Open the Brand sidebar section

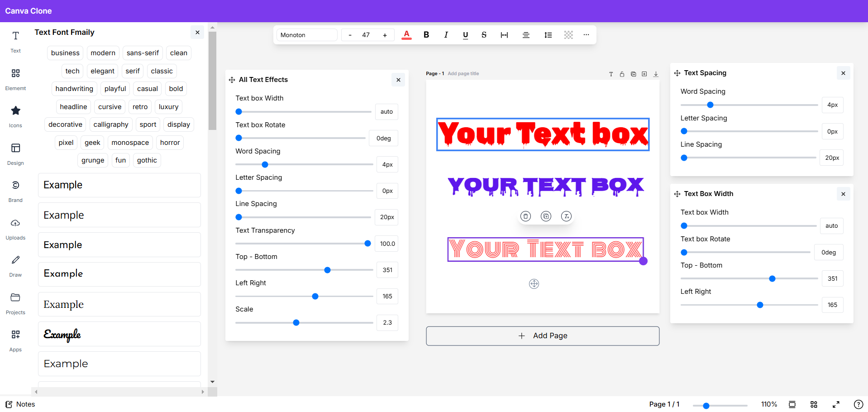pos(15,191)
